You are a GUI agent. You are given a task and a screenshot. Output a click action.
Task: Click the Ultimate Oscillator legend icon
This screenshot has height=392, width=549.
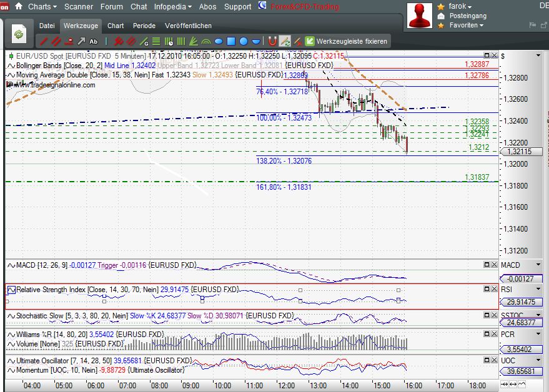pyautogui.click(x=11, y=361)
